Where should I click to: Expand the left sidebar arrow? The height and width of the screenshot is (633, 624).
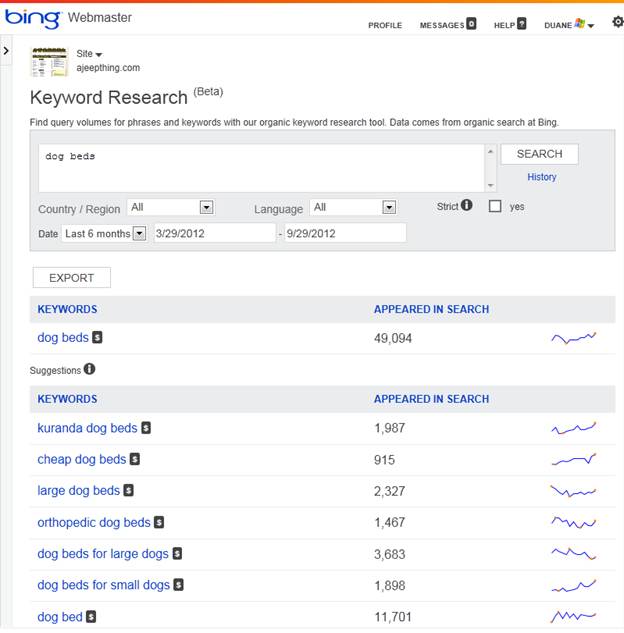pos(6,50)
